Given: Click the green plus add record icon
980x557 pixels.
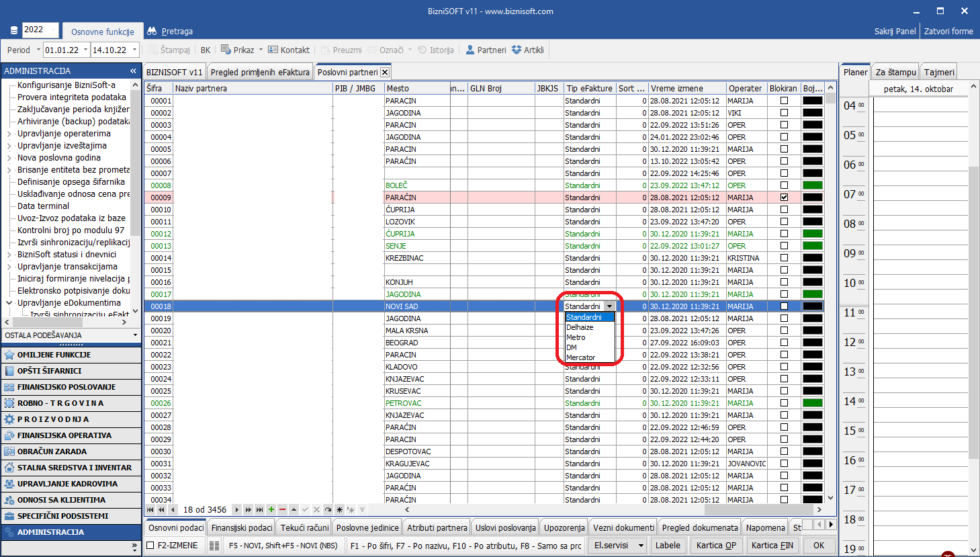Looking at the screenshot, I should (x=271, y=510).
